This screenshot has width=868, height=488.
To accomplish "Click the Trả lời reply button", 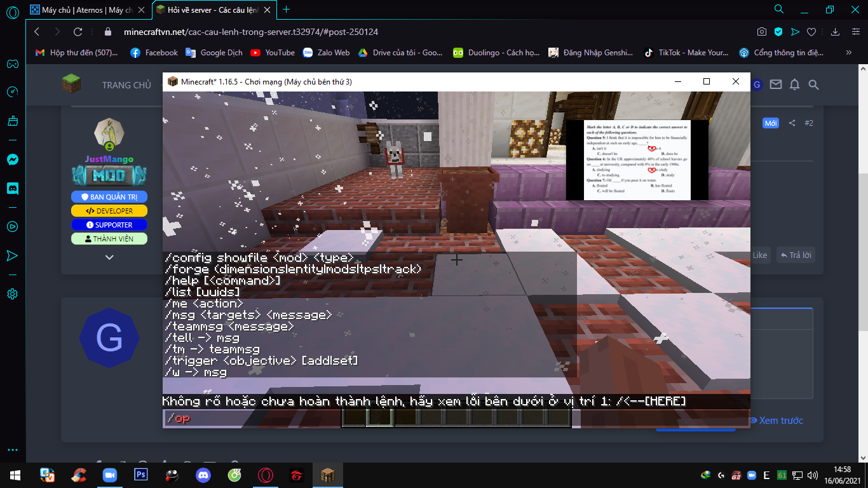I will click(797, 255).
